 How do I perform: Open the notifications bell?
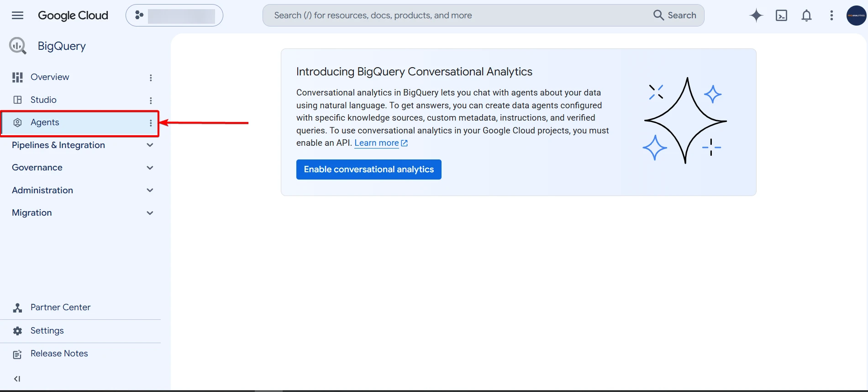[x=806, y=16]
